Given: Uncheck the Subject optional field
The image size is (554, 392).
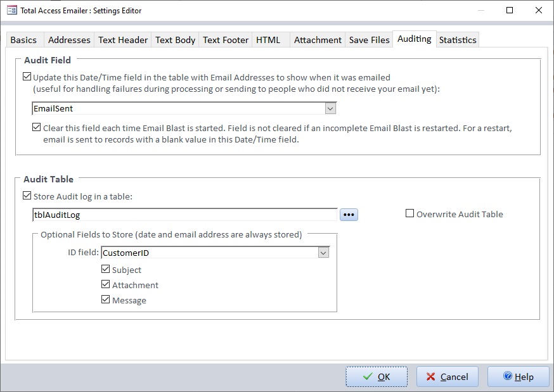Looking at the screenshot, I should (105, 269).
